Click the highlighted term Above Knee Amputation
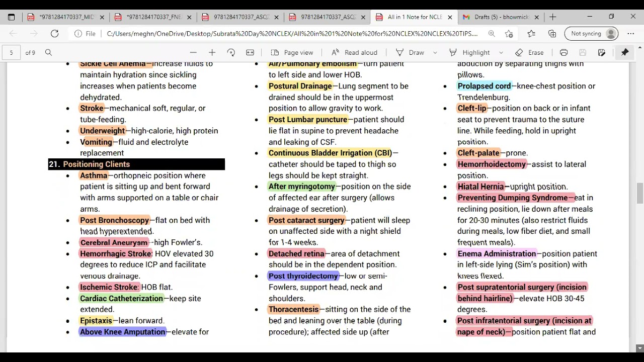Screen dimensions: 644x362 [122, 332]
